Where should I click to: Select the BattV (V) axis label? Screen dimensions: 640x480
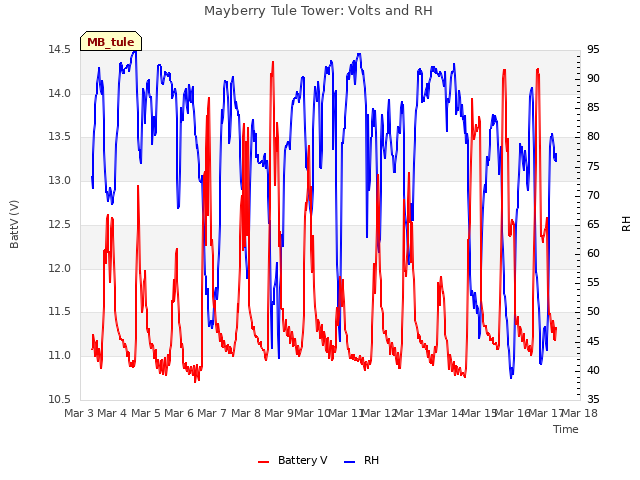(14, 224)
